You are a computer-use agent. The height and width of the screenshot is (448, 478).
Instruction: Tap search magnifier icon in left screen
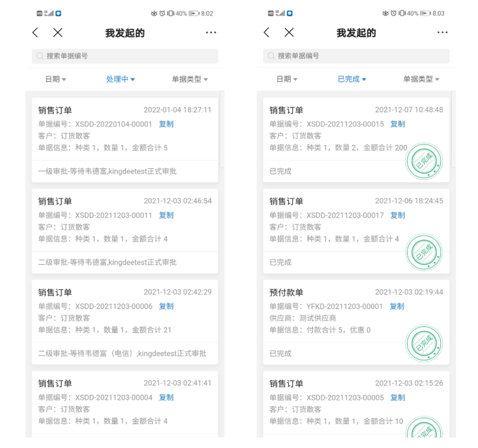(39, 56)
